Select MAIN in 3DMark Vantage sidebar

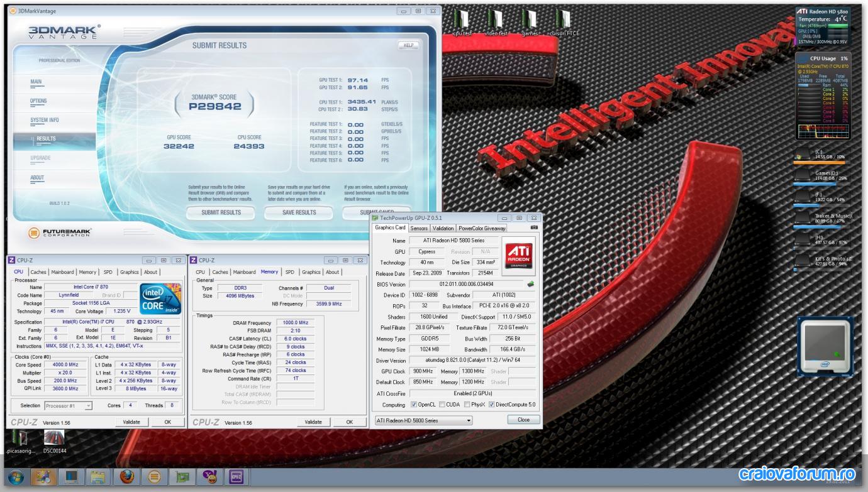coord(36,82)
